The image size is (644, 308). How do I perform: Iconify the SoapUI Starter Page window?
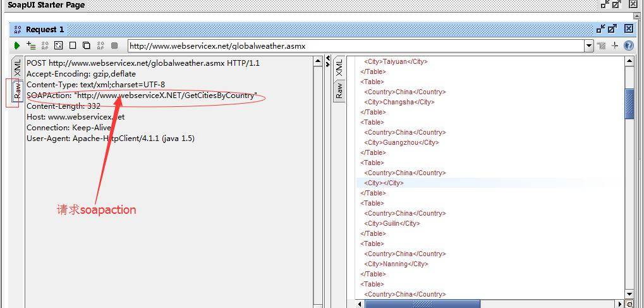(x=605, y=4)
